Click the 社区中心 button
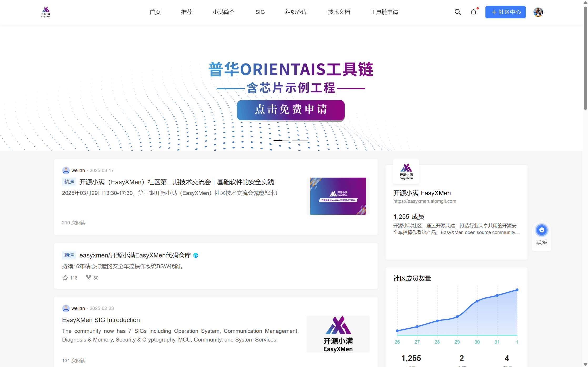This screenshot has height=367, width=588. click(x=505, y=12)
